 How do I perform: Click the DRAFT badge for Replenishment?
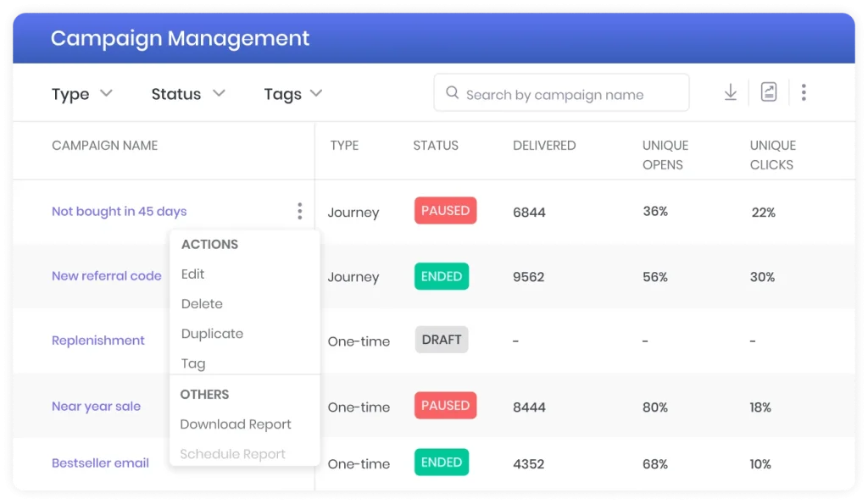point(441,340)
